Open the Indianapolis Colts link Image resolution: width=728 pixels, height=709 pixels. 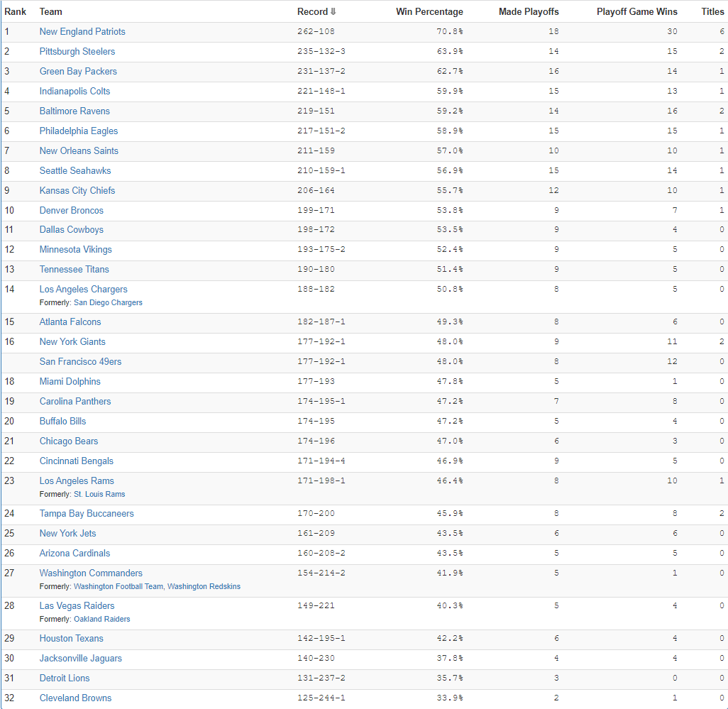pos(75,92)
